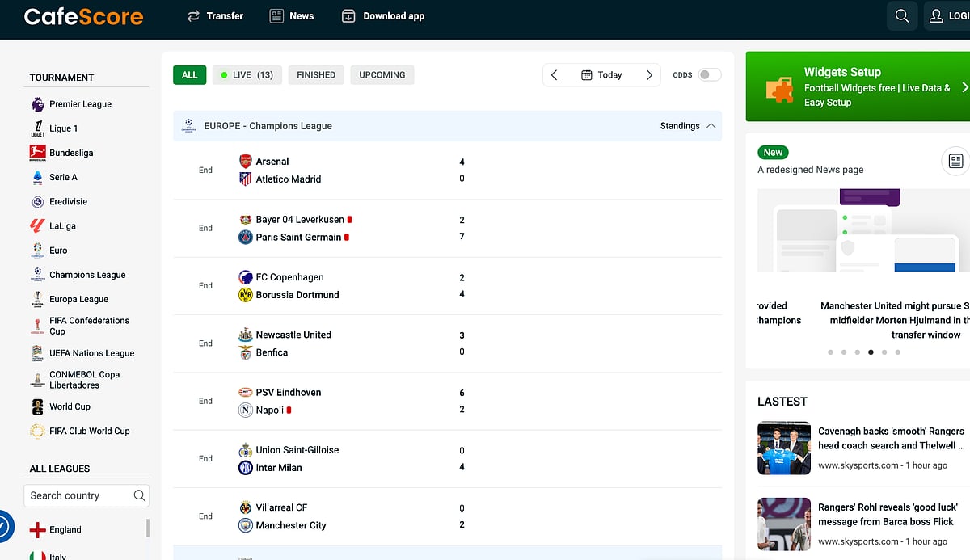The height and width of the screenshot is (560, 970).
Task: Click the Benfica club crest
Action: 246,352
